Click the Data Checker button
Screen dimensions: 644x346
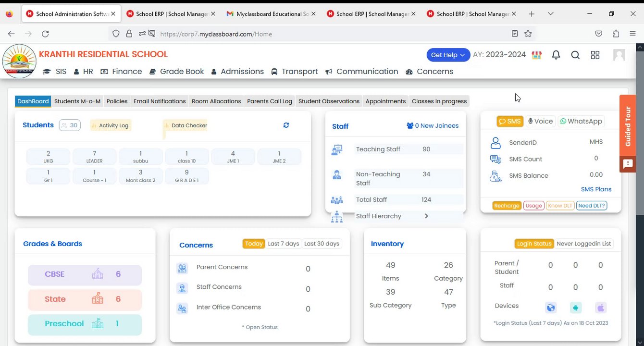pos(185,125)
